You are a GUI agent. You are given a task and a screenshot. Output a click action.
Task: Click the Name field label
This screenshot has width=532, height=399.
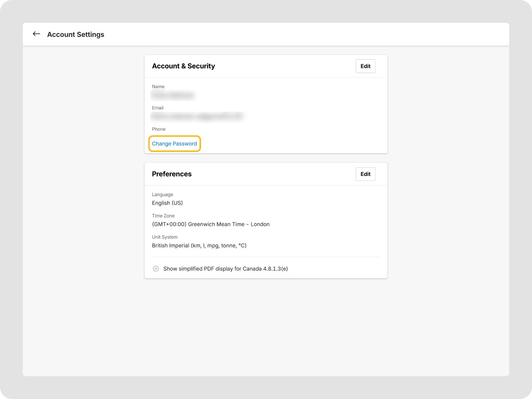(x=158, y=87)
